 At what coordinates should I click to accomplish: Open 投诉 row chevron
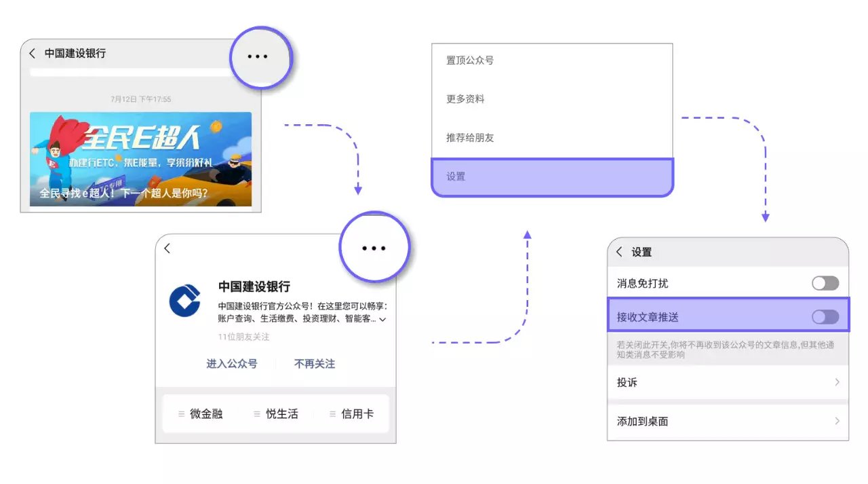coord(837,382)
